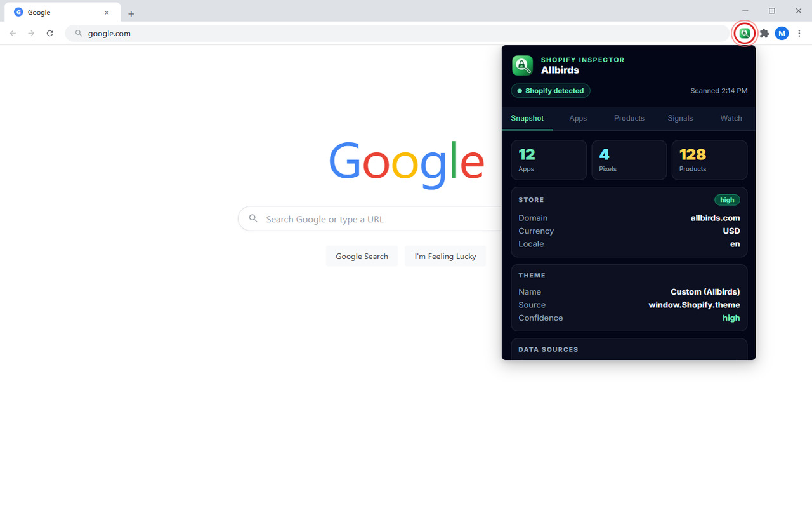Click the allbirds.com domain value
This screenshot has width=812, height=508.
(x=716, y=218)
